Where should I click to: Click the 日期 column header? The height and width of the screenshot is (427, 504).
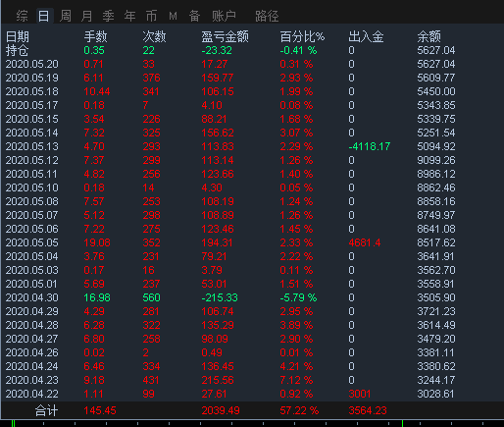tap(18, 36)
